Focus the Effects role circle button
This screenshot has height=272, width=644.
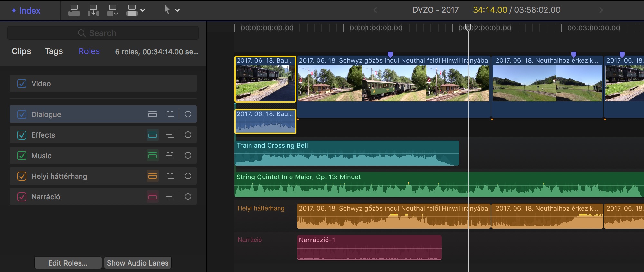click(x=188, y=135)
